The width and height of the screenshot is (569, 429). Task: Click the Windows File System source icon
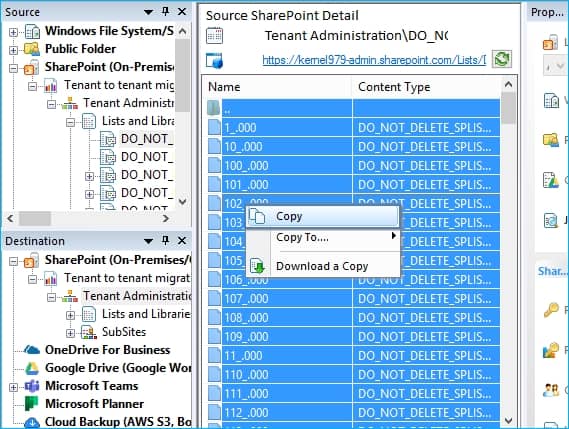coord(32,32)
